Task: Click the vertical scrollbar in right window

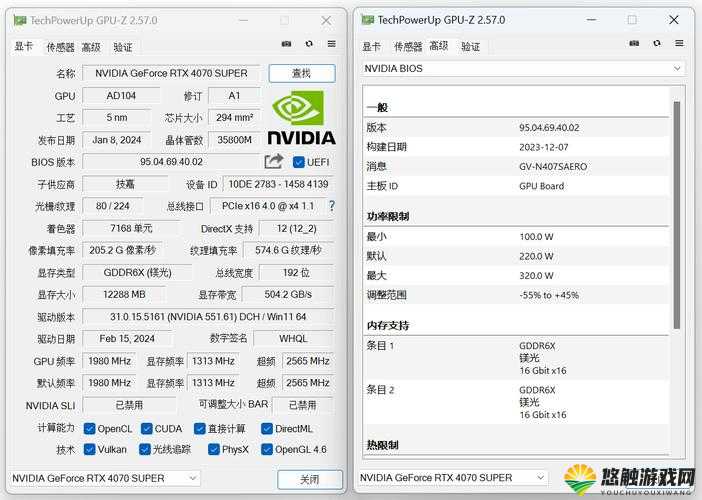Action: [x=677, y=215]
